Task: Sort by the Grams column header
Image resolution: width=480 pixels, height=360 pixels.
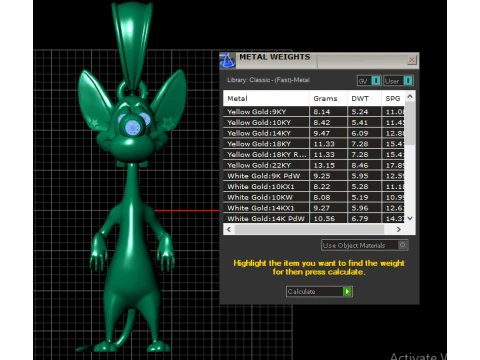Action: tap(328, 98)
